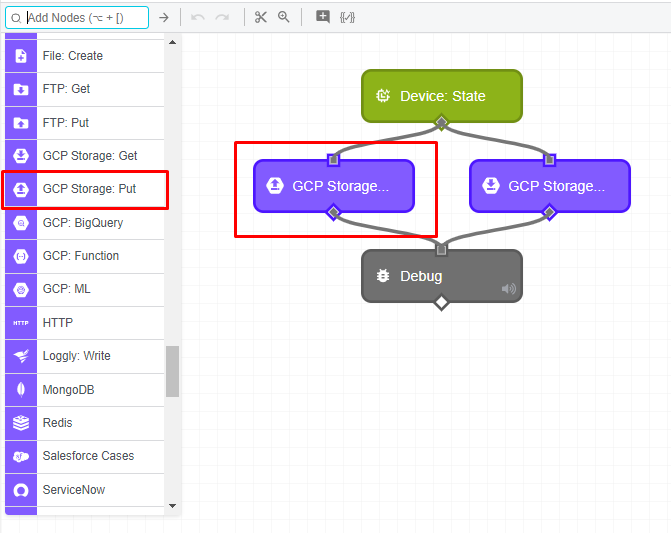Click the right GCP Storage node output connector

click(x=549, y=213)
